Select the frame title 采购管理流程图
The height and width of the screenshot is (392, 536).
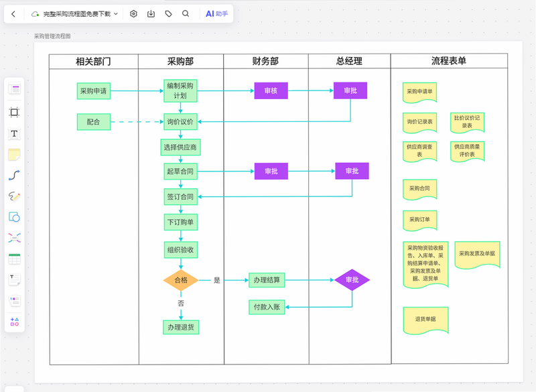click(x=52, y=36)
